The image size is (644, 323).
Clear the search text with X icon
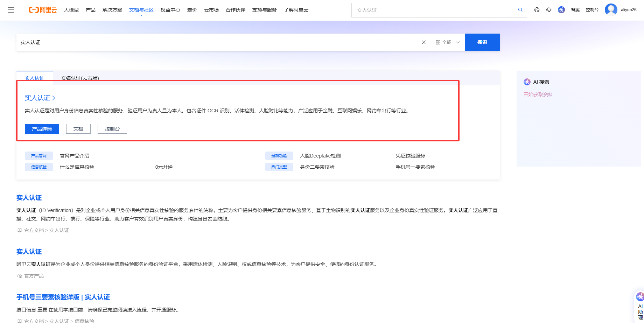point(423,42)
